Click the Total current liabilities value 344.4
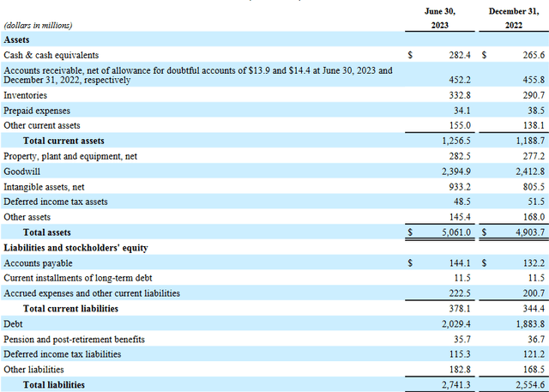549x392 pixels. tap(534, 309)
